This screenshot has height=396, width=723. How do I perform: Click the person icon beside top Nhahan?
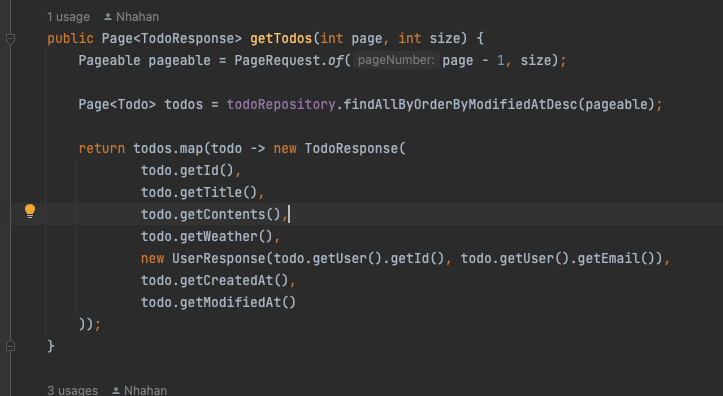click(108, 17)
